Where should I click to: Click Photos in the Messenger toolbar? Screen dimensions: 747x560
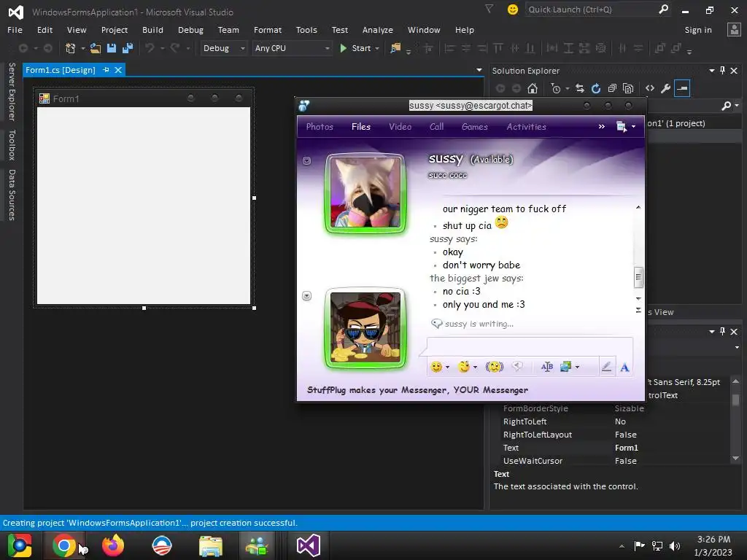[x=320, y=127]
